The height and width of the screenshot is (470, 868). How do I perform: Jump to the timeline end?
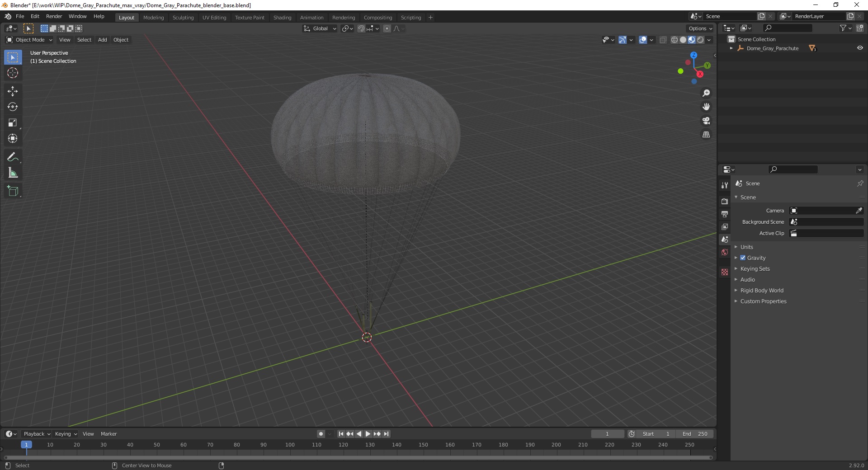pos(386,434)
